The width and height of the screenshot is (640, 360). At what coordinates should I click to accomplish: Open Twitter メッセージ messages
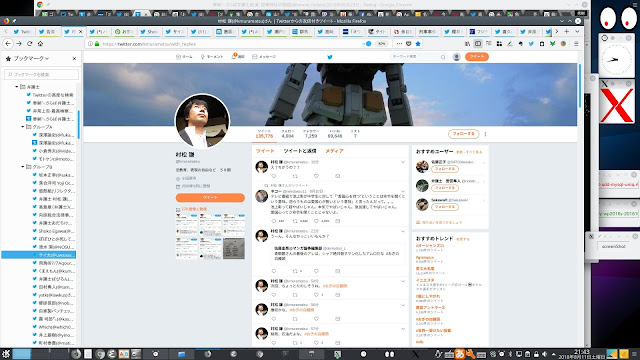(x=264, y=57)
